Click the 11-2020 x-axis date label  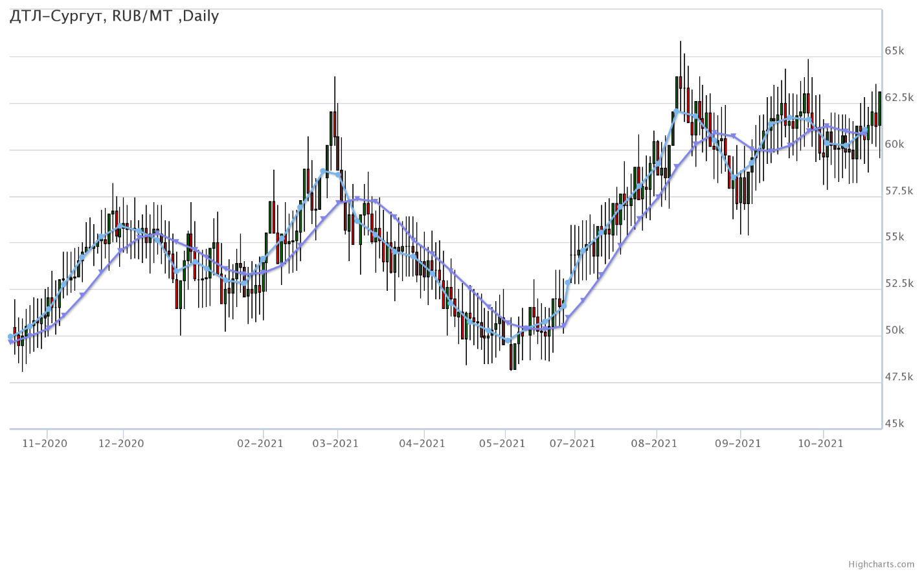point(45,443)
